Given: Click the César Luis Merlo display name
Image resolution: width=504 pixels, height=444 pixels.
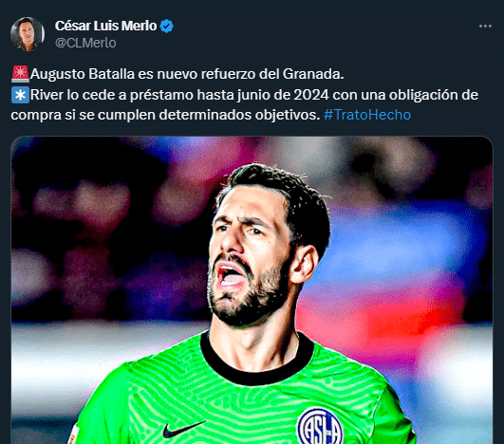Looking at the screenshot, I should 105,26.
